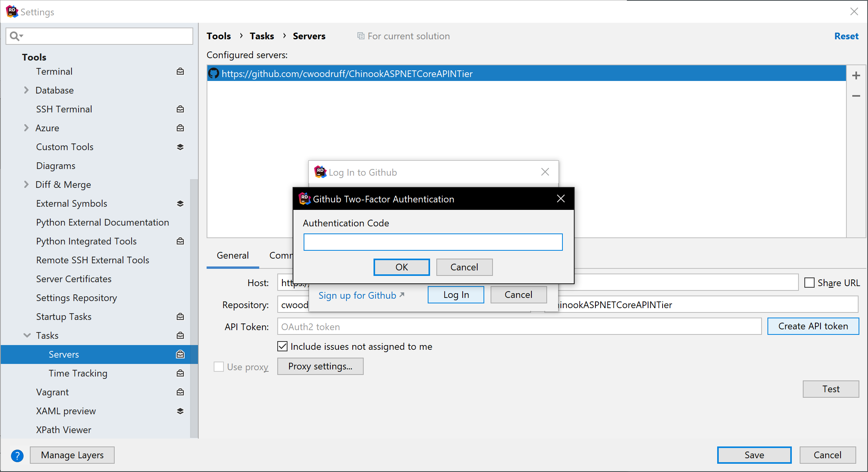
Task: Select the ChinookASPNETCoreAPINTier server row
Action: tap(526, 73)
